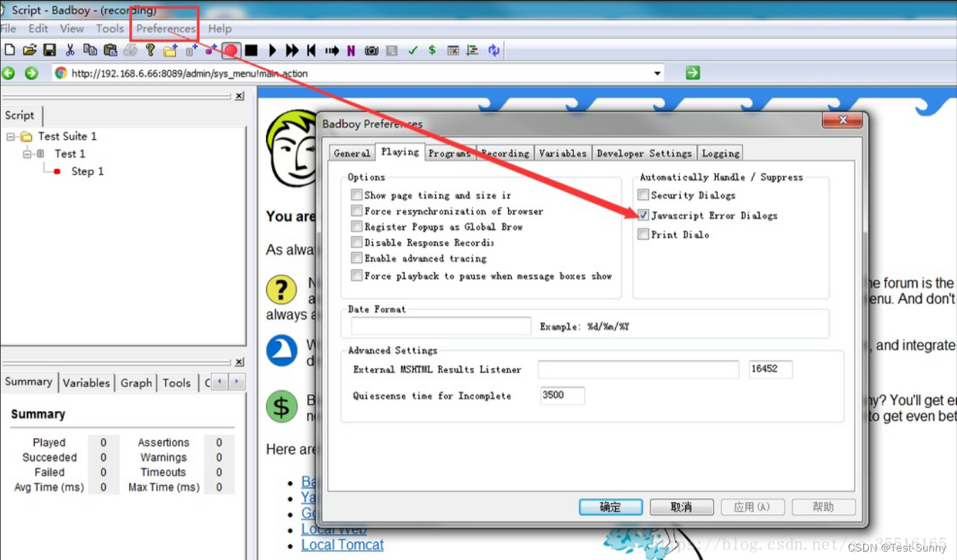
Task: Click the red Record button
Action: (x=231, y=50)
